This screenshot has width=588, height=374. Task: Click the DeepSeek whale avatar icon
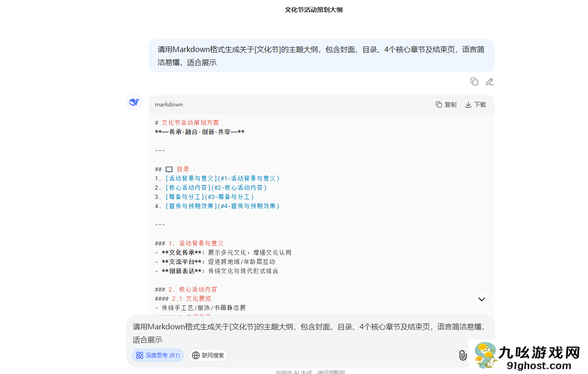click(134, 102)
